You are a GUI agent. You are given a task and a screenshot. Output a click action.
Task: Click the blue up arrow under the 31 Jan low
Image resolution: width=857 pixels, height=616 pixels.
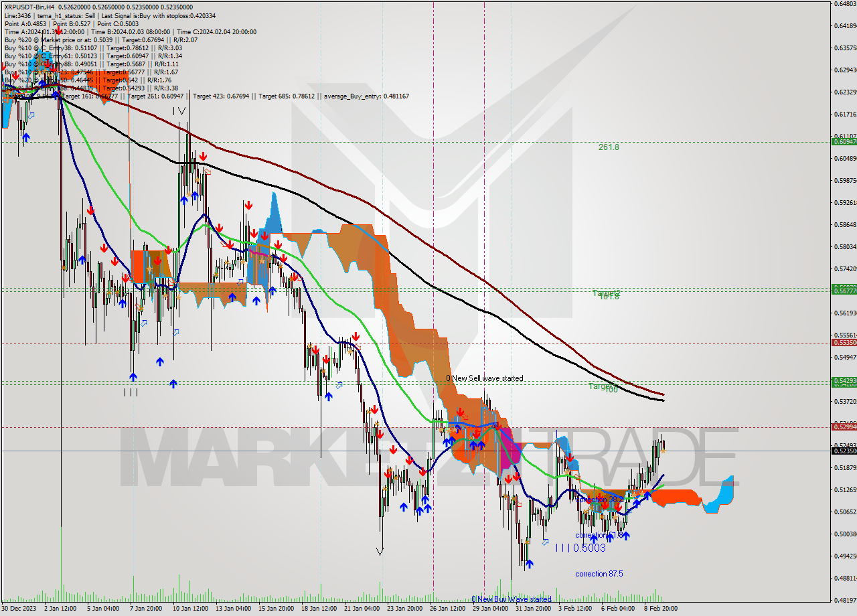click(529, 564)
